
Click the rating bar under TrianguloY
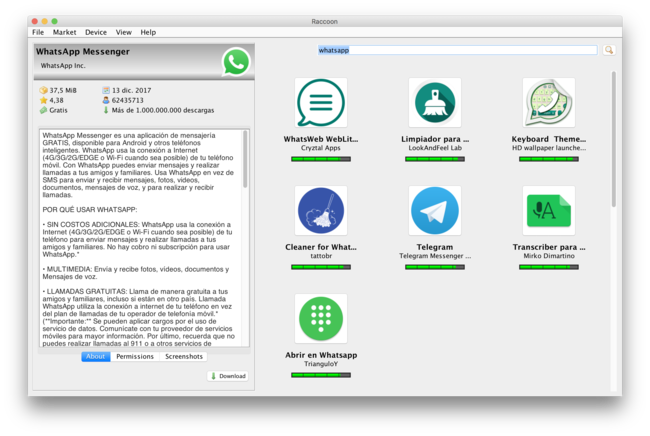(321, 375)
